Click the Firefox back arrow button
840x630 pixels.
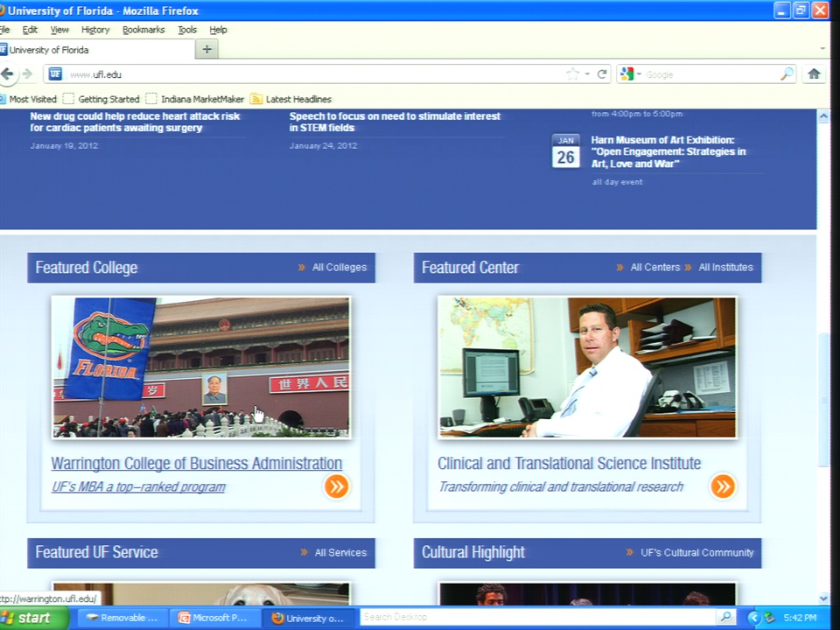point(7,73)
